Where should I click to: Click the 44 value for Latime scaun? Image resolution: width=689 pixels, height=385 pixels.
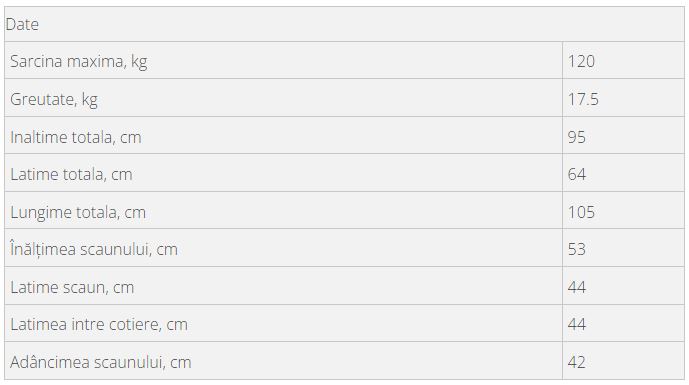pyautogui.click(x=577, y=287)
